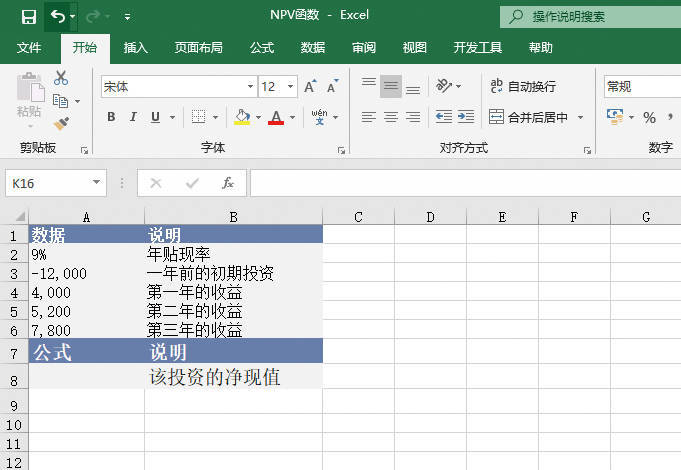Select the Format Painter brush

coord(61,123)
